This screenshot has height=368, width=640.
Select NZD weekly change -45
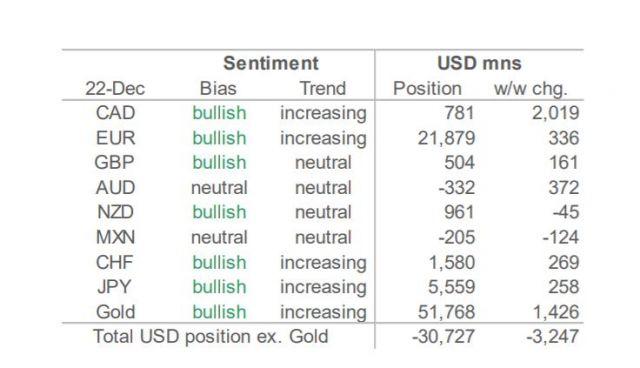tap(566, 213)
